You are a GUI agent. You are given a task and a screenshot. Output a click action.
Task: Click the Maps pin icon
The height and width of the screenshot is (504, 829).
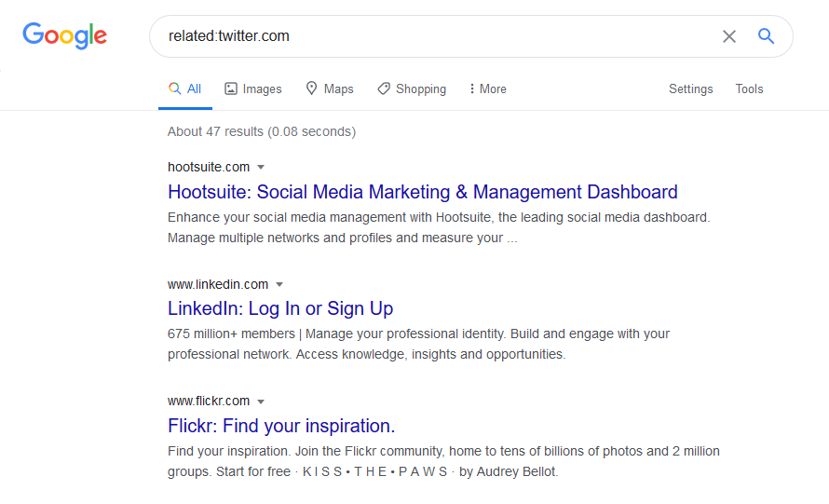pyautogui.click(x=313, y=89)
